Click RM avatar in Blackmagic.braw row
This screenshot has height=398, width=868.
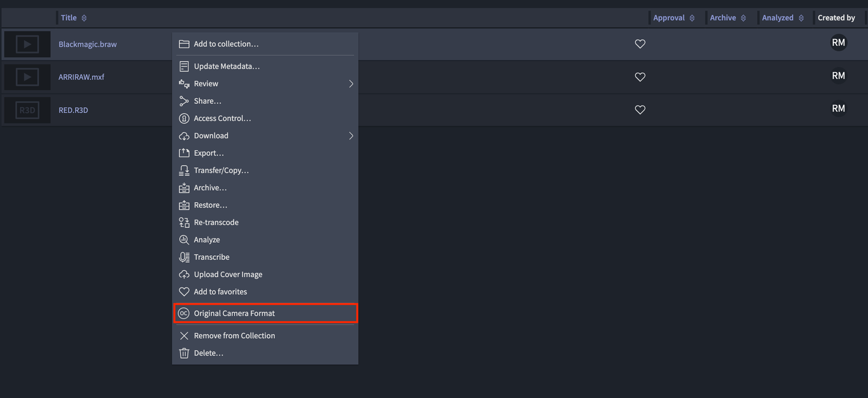coord(839,42)
